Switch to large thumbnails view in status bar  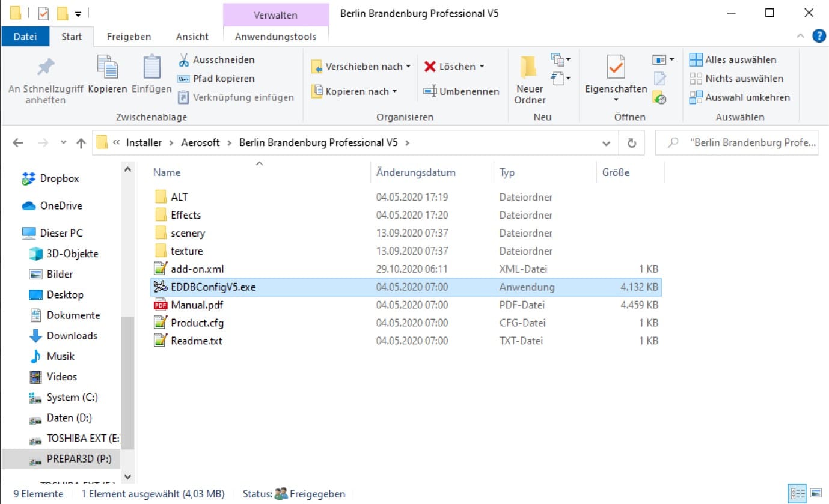point(816,494)
